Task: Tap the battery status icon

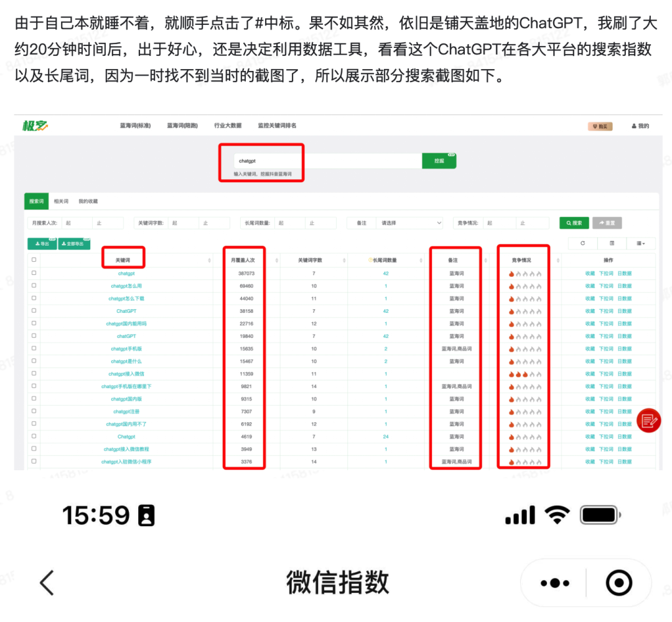Action: 600,515
